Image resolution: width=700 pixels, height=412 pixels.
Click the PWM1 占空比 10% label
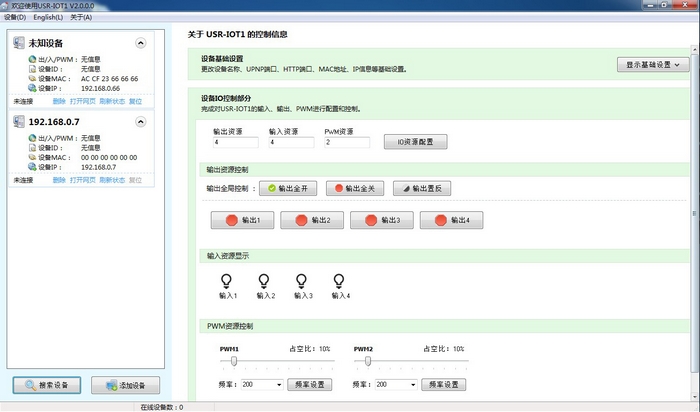coord(310,349)
